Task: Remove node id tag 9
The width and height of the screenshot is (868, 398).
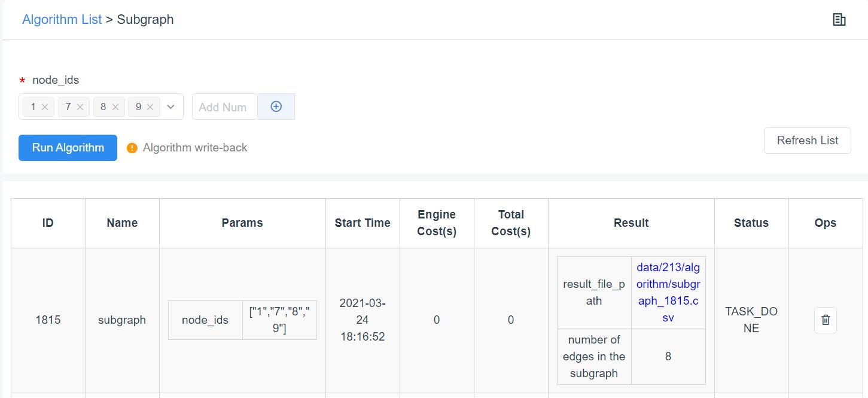Action: point(150,107)
